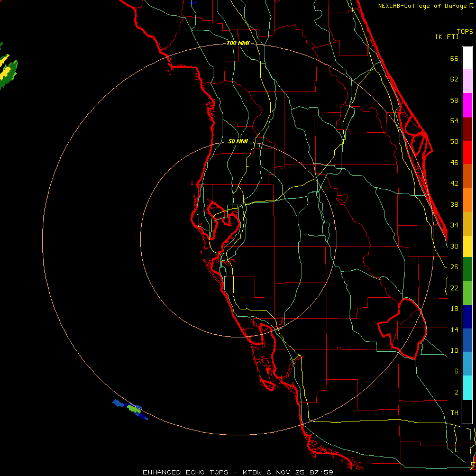
Task: Click the NEXLAB-College of DuPage credit text
Action: [x=425, y=6]
